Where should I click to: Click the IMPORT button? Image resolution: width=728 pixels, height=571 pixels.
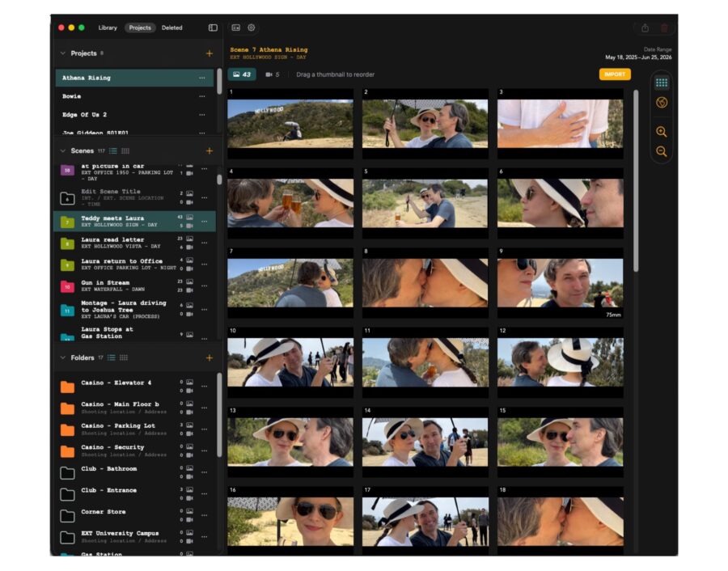[x=615, y=74]
